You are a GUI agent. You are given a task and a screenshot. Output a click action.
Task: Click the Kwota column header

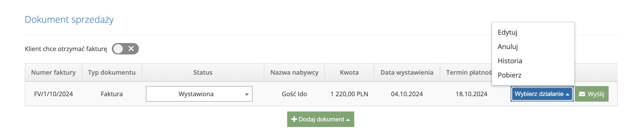click(x=349, y=72)
